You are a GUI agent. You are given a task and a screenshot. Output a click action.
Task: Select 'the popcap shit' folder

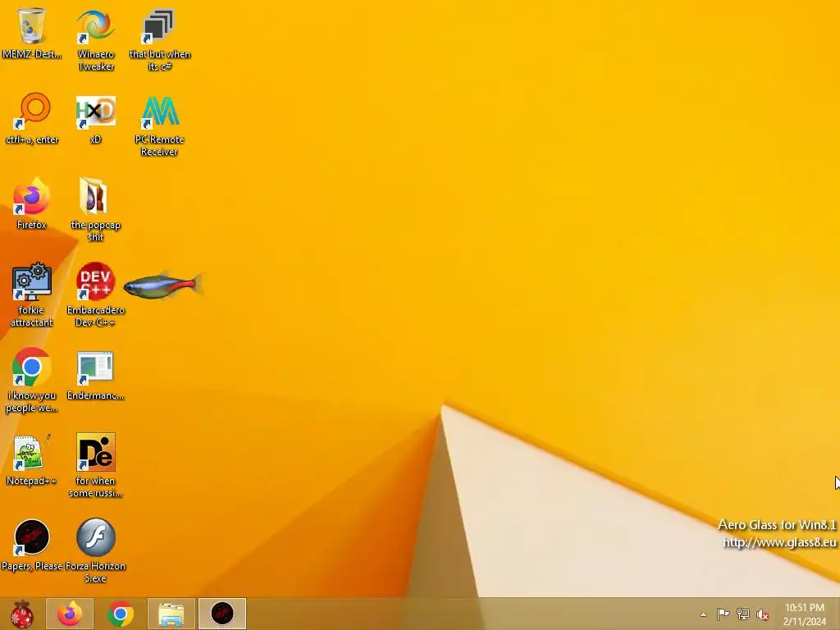(95, 210)
